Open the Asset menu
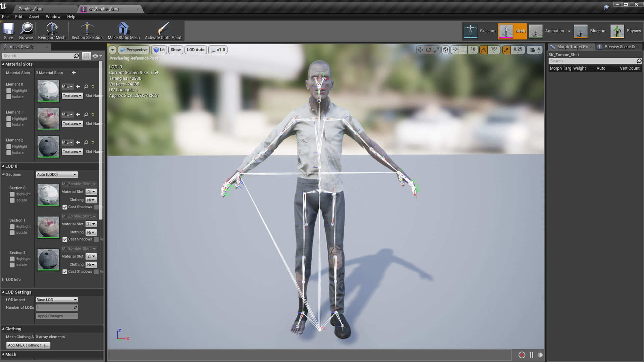The height and width of the screenshot is (362, 644). [x=34, y=17]
